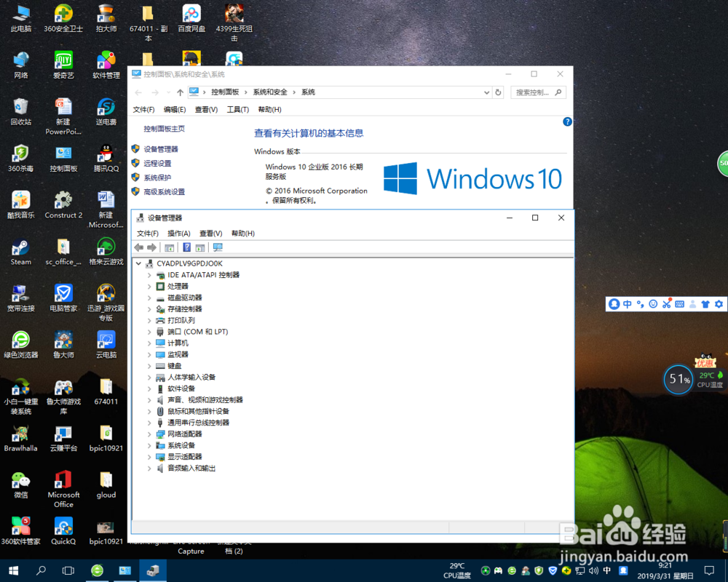Open the 百度网盘 desktop icon

[x=191, y=19]
